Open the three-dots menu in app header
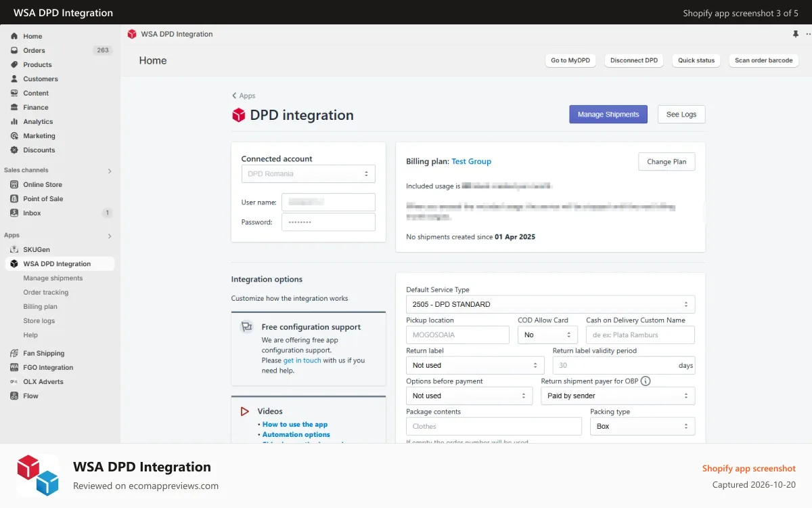 click(x=809, y=34)
